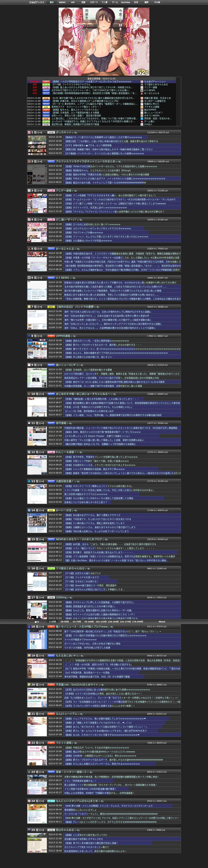
Task: Go to 176-200位 ranking page
Action: (x=137, y=622)
